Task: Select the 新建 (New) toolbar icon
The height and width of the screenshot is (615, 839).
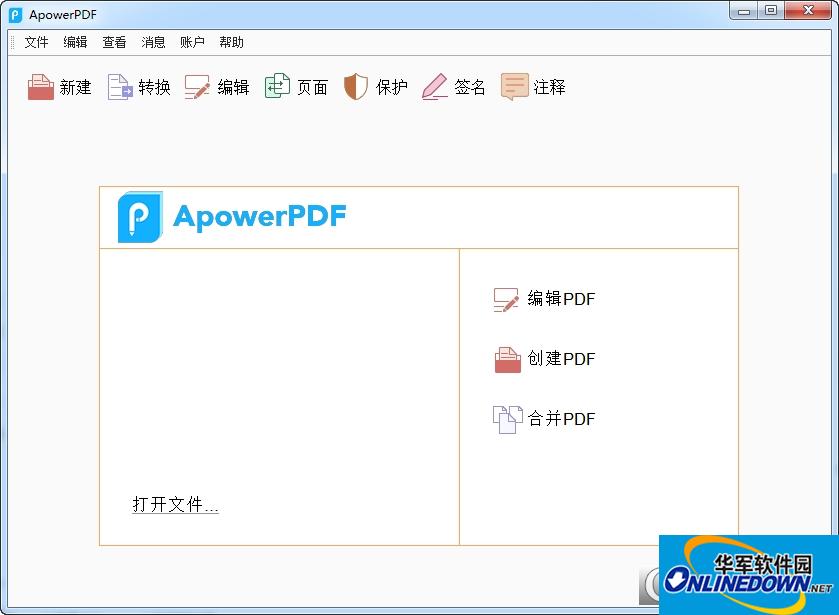Action: (x=39, y=87)
